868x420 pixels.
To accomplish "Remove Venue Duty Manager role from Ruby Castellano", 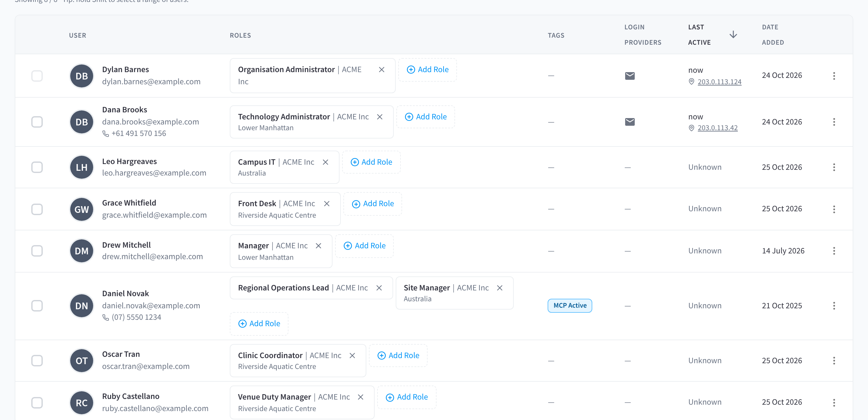I will tap(360, 397).
